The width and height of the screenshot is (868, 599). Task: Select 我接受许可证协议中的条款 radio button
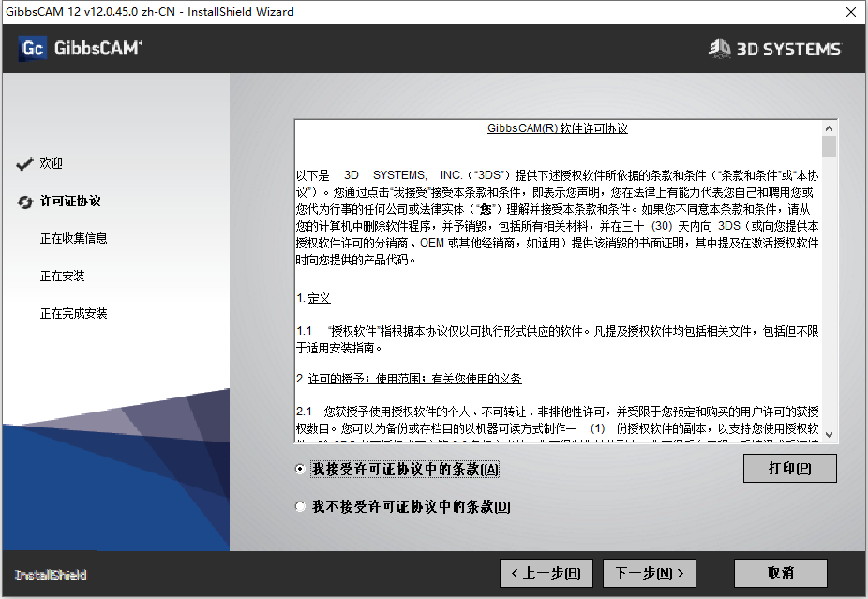[x=300, y=470]
